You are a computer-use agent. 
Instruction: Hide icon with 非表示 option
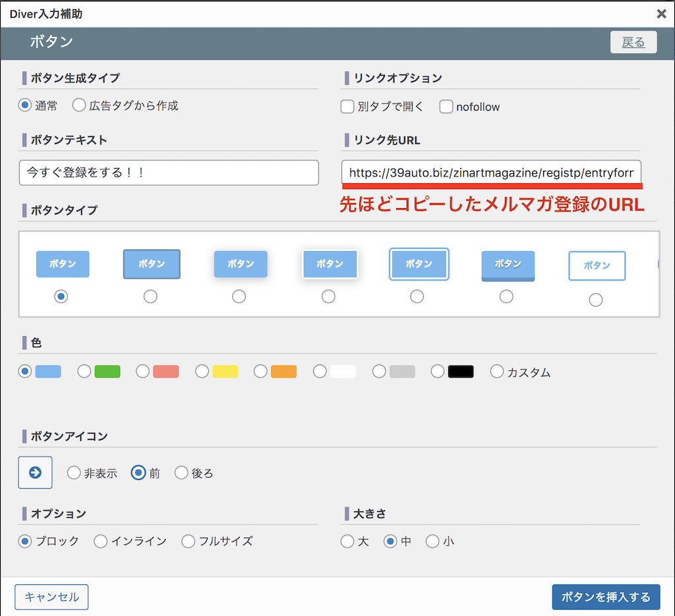click(x=74, y=473)
